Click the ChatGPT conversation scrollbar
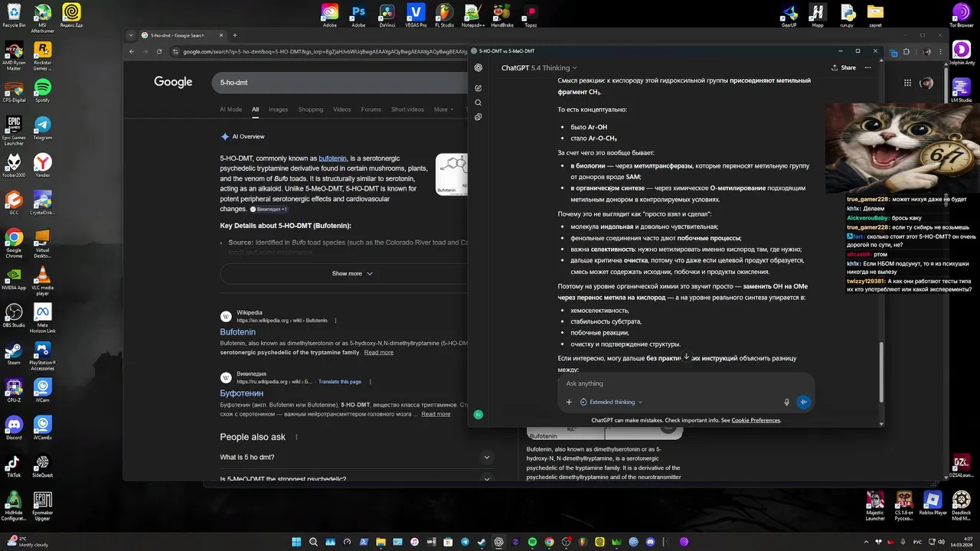Image resolution: width=980 pixels, height=551 pixels. tap(881, 371)
